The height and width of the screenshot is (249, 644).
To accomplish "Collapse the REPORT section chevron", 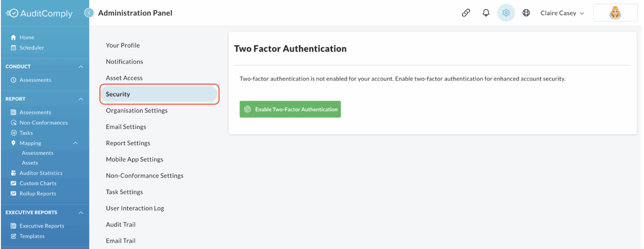I will coord(81,99).
